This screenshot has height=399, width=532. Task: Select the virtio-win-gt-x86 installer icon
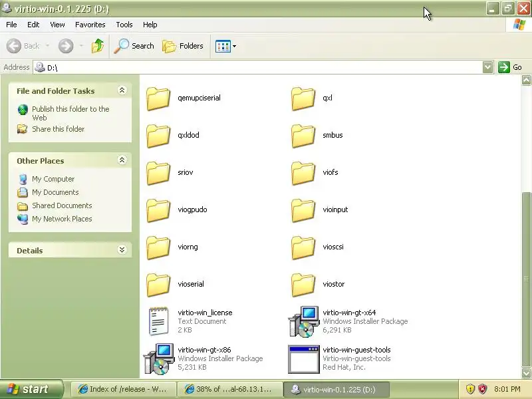coord(159,358)
